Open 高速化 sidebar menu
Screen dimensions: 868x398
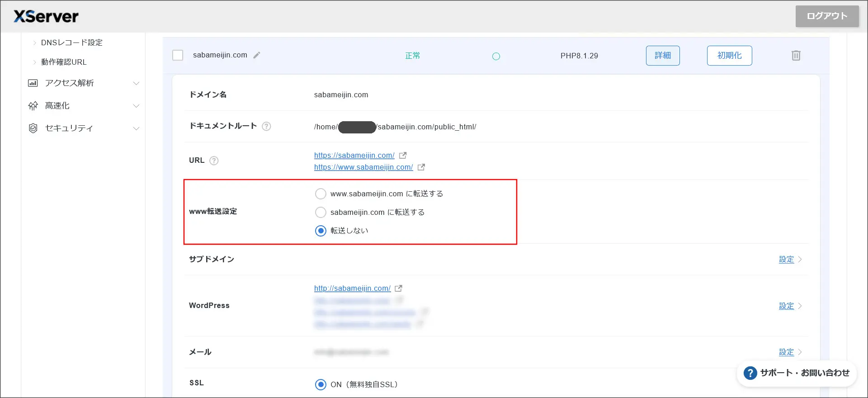[x=84, y=106]
